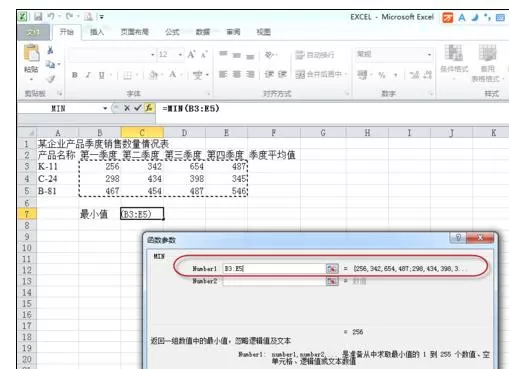Click the align right icon
509x369 pixels.
coord(250,74)
